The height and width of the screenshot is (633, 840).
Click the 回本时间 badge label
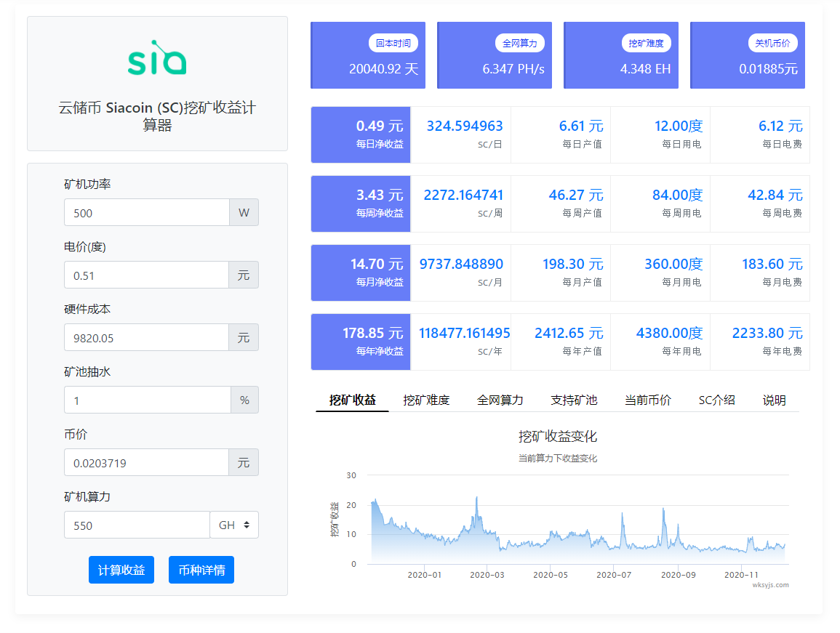393,44
